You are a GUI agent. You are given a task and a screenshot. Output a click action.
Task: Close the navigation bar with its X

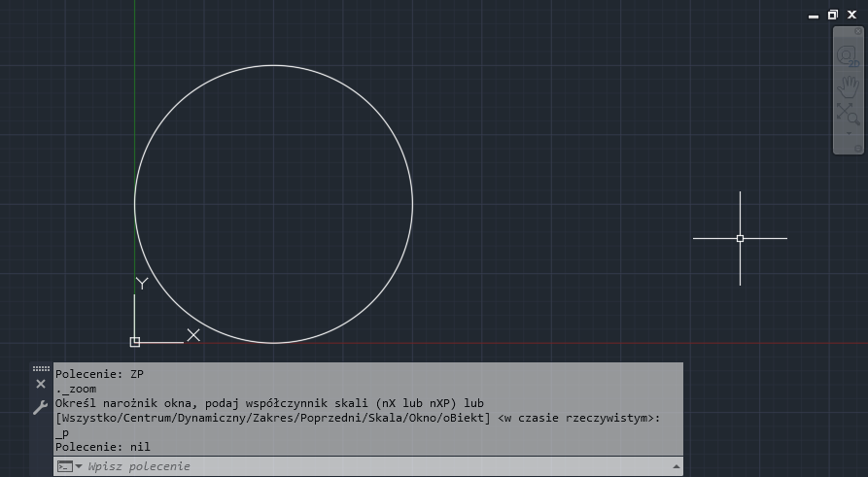[x=858, y=31]
